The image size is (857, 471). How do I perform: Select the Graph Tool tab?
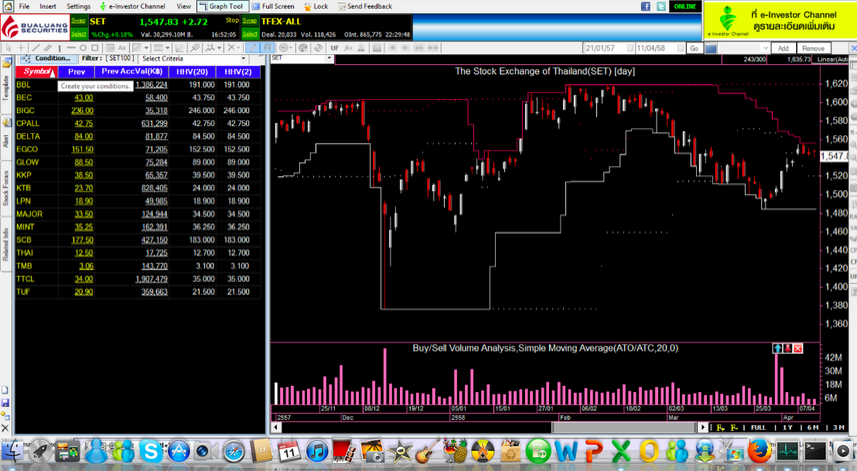(x=222, y=7)
